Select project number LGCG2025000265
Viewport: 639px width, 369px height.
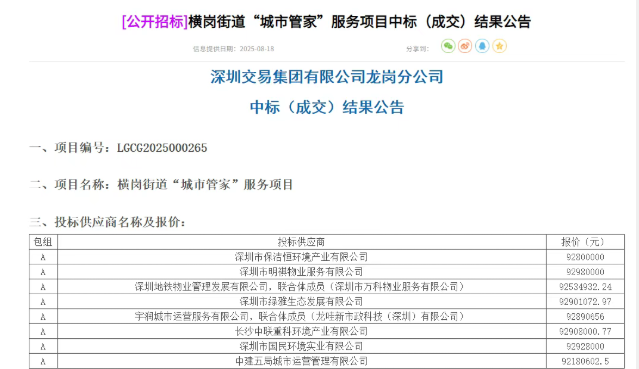162,148
